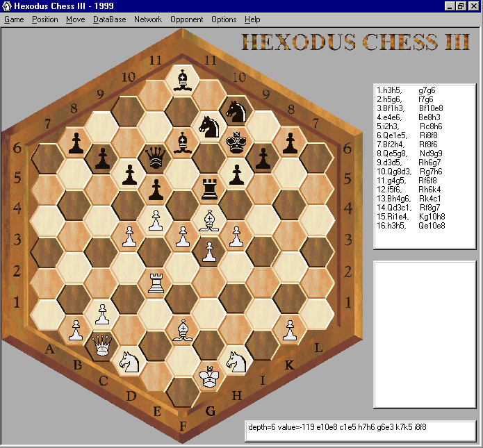This screenshot has height=448, width=483.
Task: Click the Hexodus title bar application icon
Action: click(x=6, y=6)
